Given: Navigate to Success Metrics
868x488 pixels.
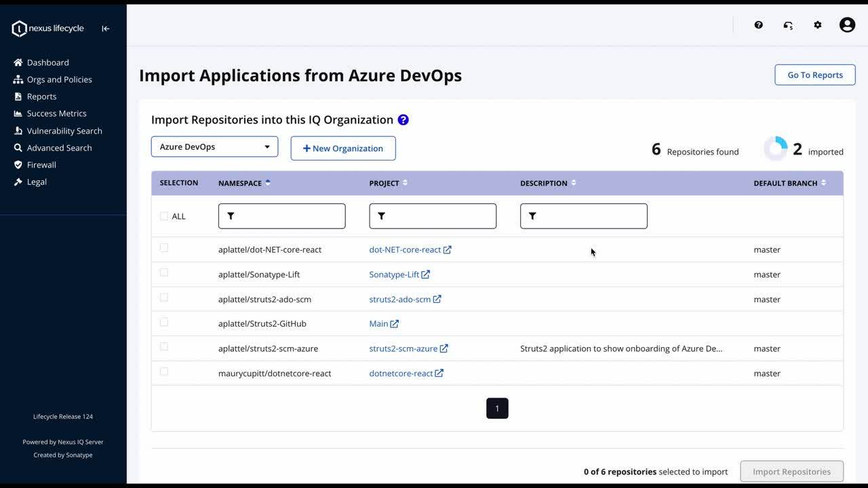Looking at the screenshot, I should point(56,113).
